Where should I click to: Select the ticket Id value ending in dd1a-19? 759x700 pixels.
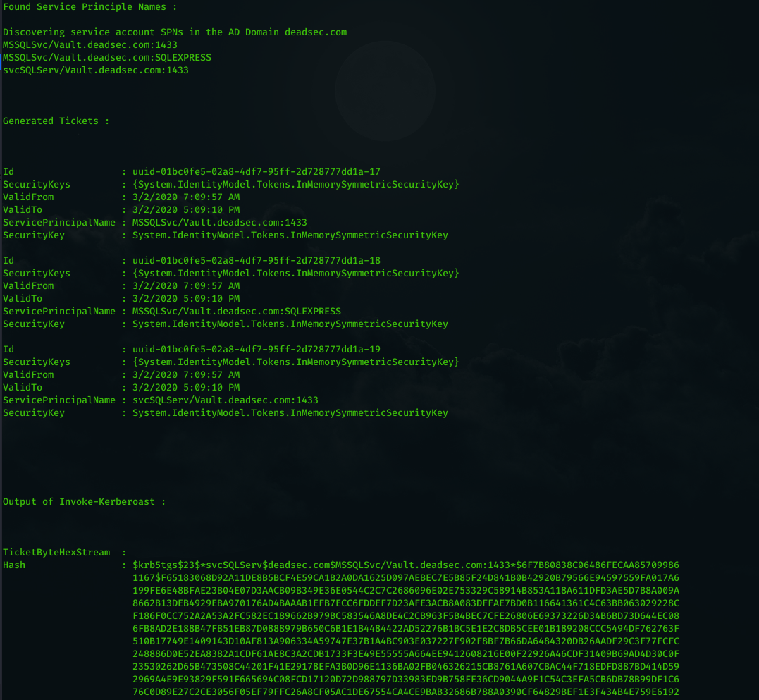coord(257,350)
